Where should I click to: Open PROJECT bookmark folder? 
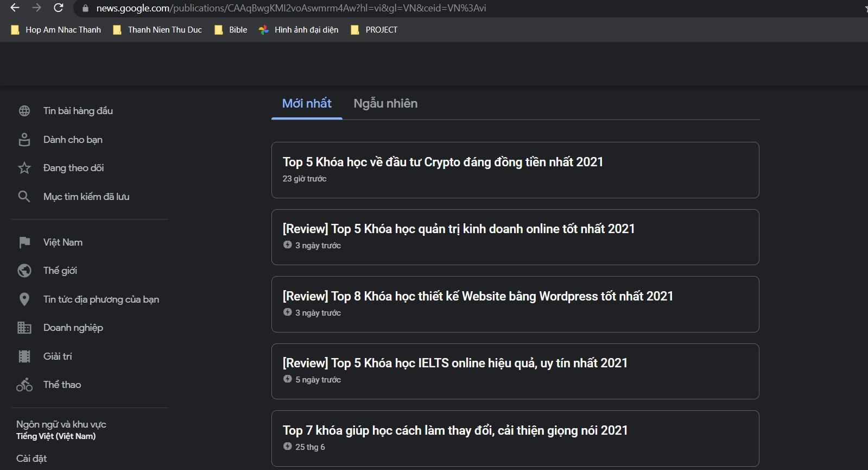pyautogui.click(x=374, y=30)
